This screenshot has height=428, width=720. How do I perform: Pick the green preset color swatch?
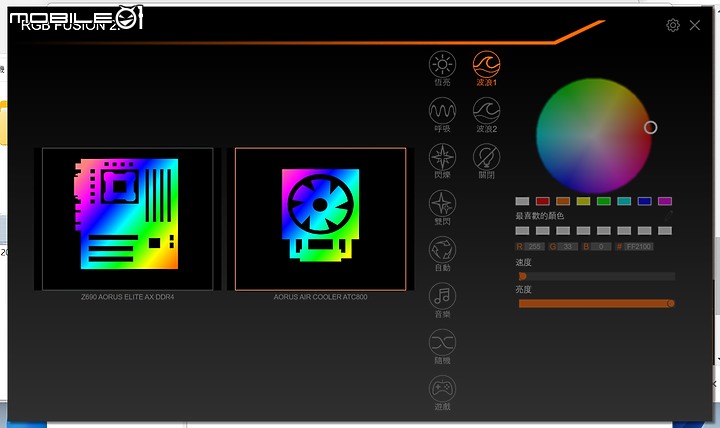(604, 201)
